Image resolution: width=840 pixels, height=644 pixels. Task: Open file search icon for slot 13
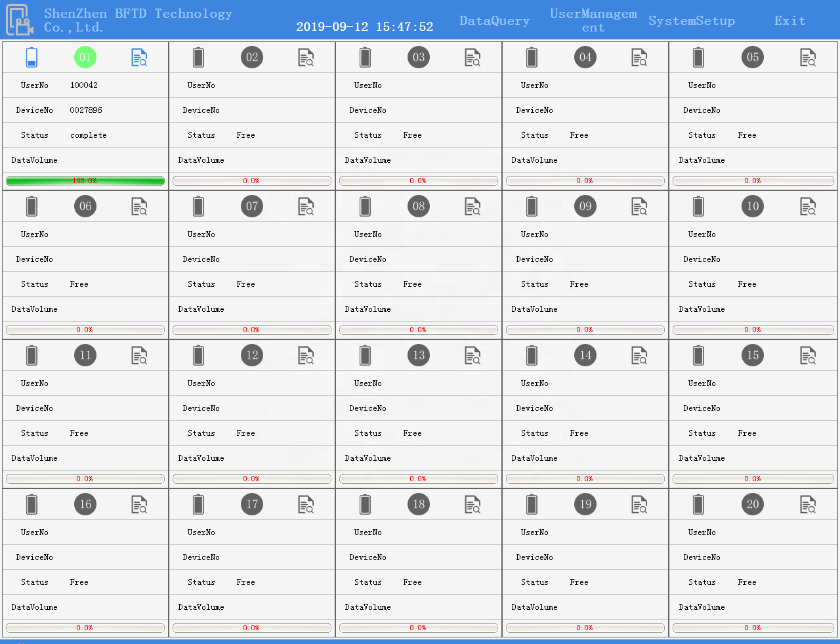(x=472, y=356)
